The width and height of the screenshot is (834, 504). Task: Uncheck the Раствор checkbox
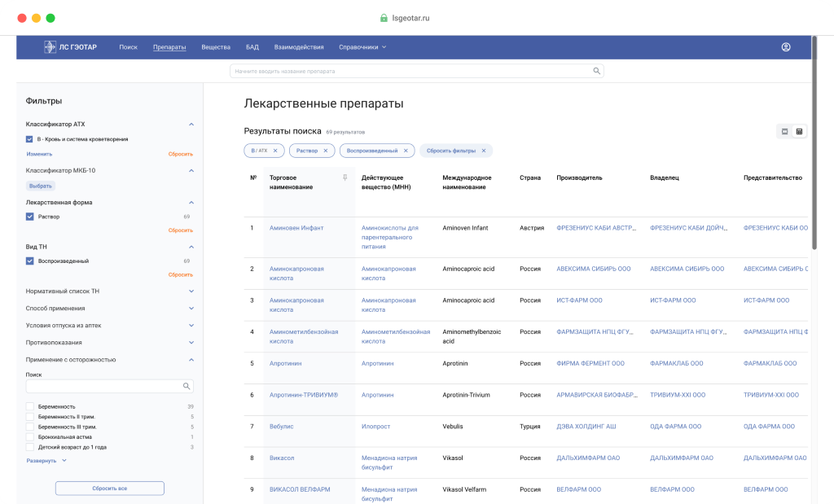[29, 217]
